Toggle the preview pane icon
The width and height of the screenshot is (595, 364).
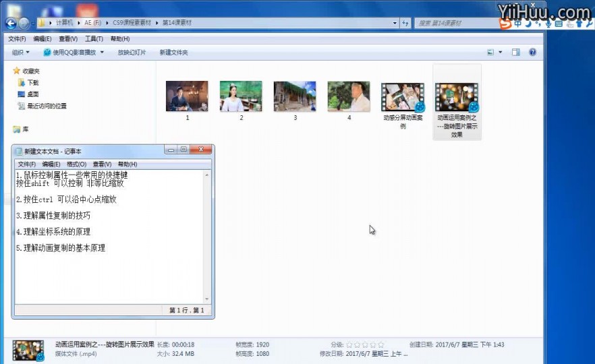pyautogui.click(x=515, y=53)
